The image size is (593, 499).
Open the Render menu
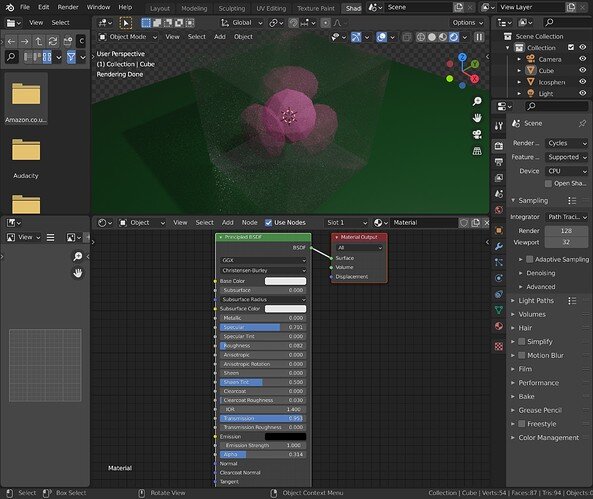coord(68,7)
